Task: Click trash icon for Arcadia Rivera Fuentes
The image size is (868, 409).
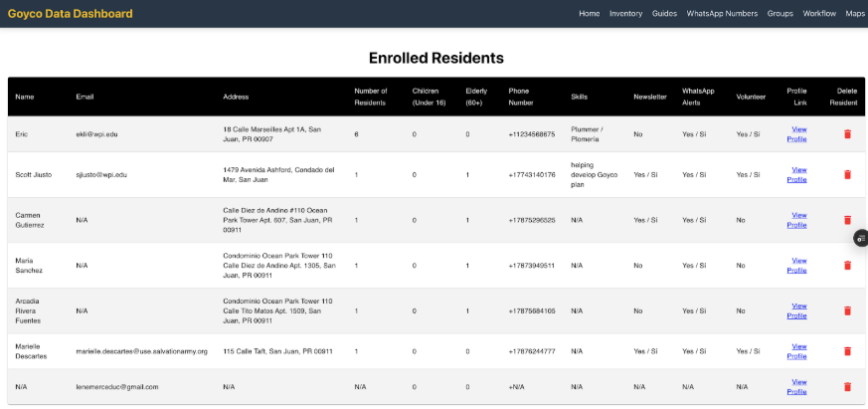Action: (847, 310)
